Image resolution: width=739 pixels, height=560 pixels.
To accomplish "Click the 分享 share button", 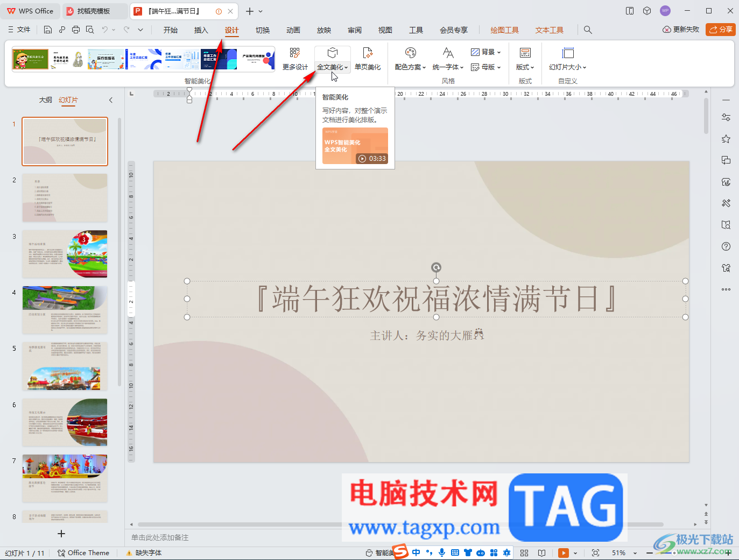I will 721,30.
